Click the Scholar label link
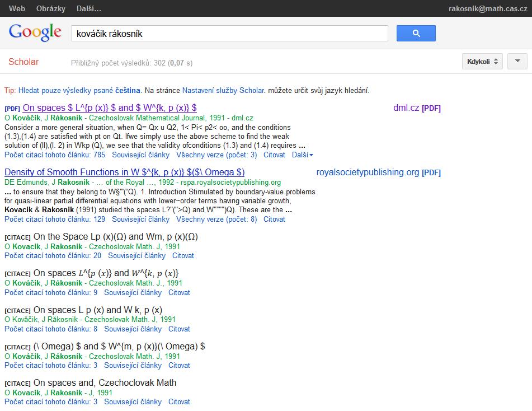Viewport: 532px width, 411px height. [x=23, y=62]
